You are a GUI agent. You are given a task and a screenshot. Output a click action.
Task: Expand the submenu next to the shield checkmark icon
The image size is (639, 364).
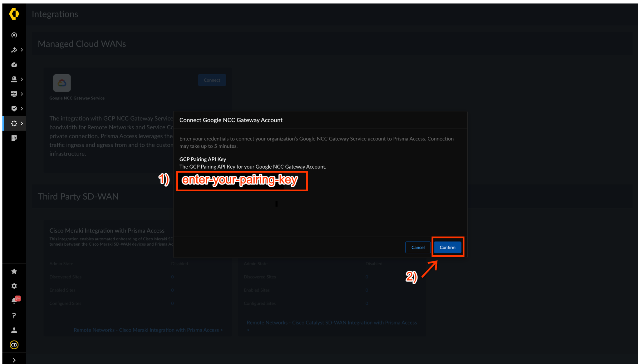tap(22, 108)
